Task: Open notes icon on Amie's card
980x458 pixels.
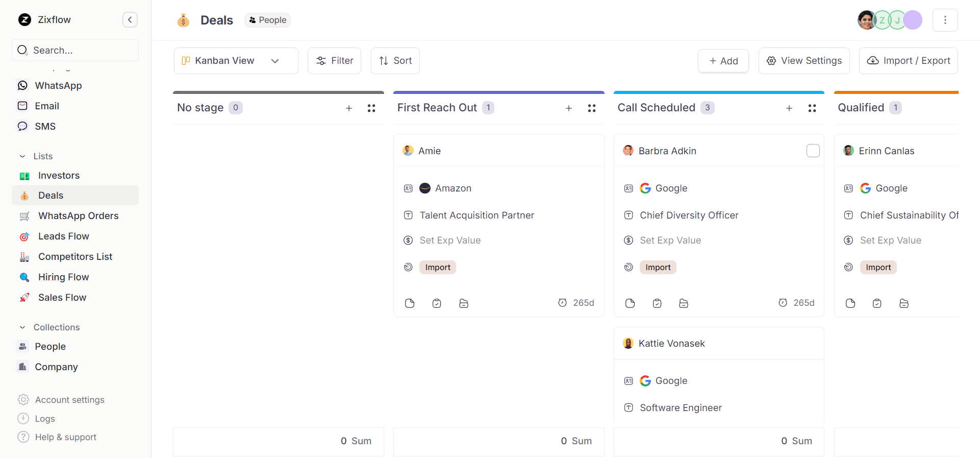Action: [410, 303]
